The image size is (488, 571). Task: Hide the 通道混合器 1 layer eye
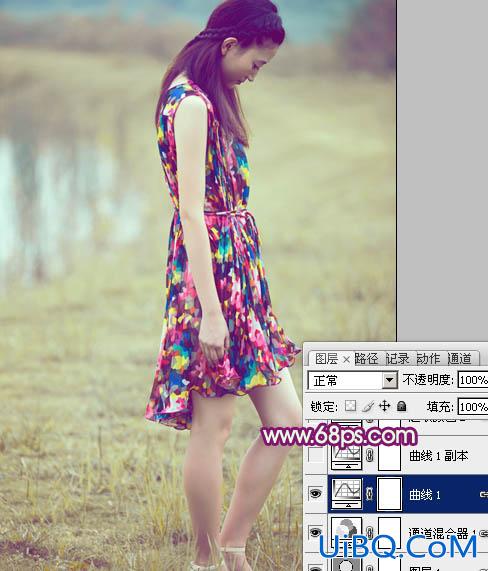click(x=316, y=532)
